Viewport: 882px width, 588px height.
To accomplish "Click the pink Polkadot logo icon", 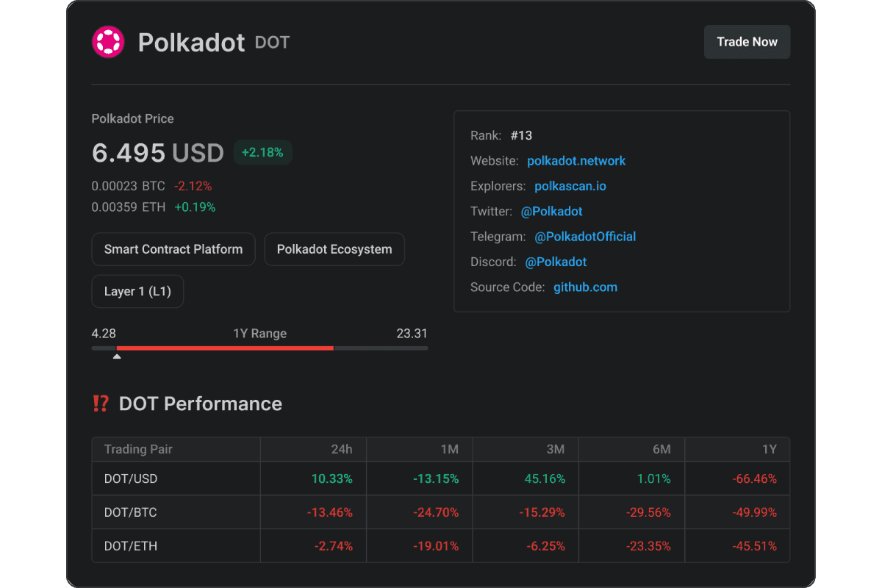I will pyautogui.click(x=108, y=42).
